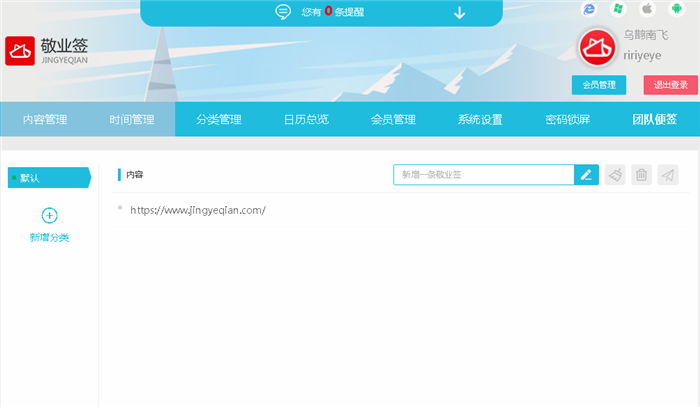
Task: Click the 敬业签 logo icon
Action: (20, 51)
